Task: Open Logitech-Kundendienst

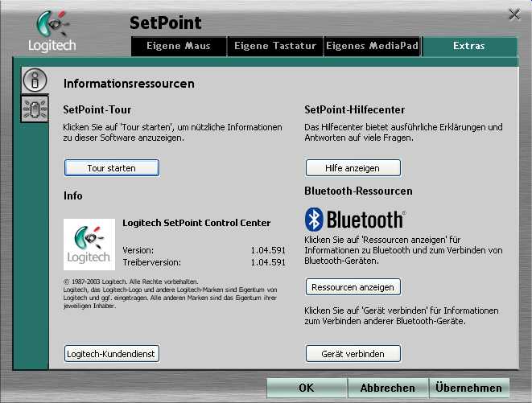Action: pos(112,354)
